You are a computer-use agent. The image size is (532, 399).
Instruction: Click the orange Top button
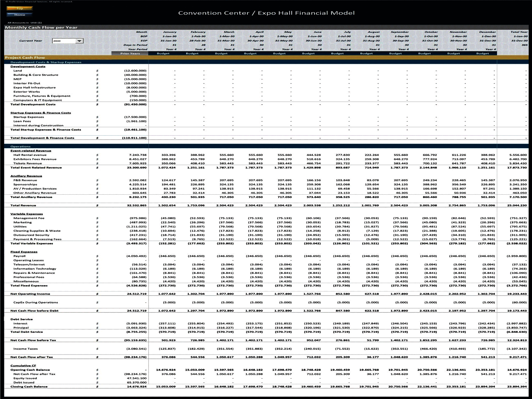(20, 8)
